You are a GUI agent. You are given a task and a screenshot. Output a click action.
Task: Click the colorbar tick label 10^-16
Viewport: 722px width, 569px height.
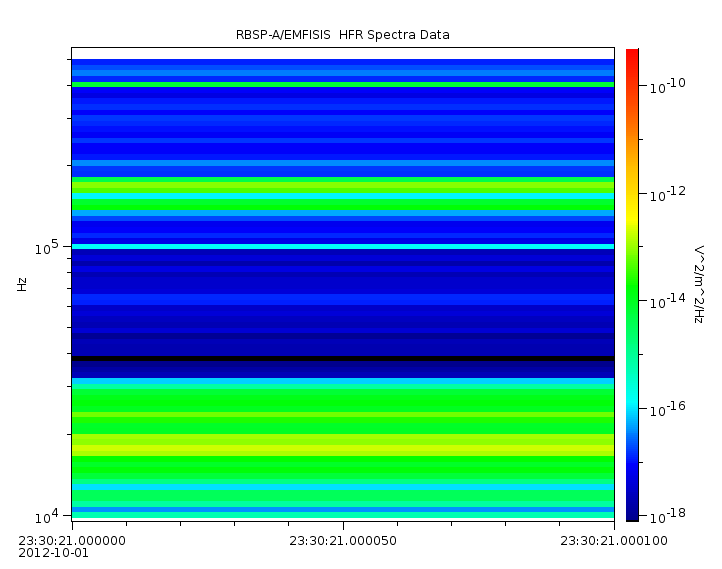pyautogui.click(x=668, y=408)
